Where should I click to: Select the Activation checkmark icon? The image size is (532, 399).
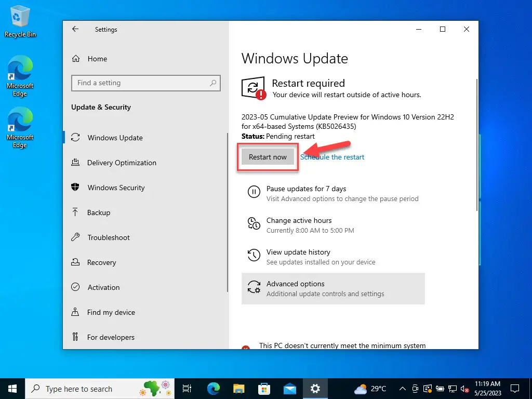coord(75,287)
